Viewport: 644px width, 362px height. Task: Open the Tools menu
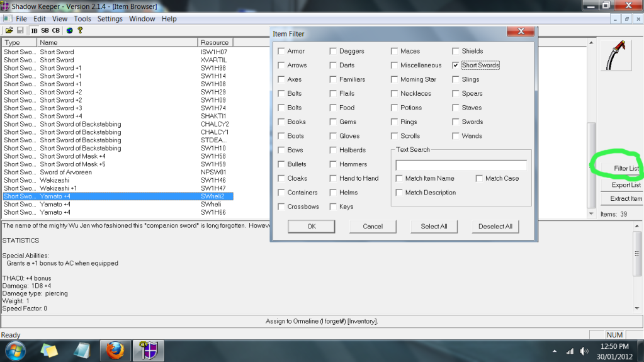click(82, 19)
